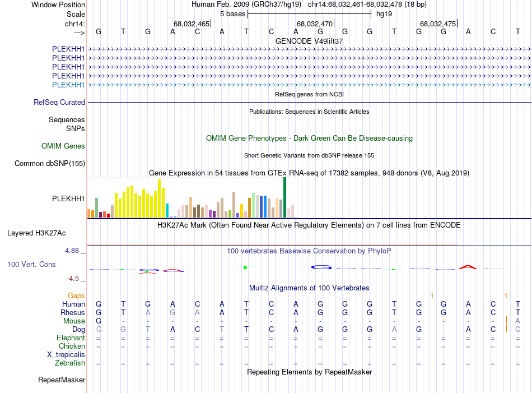532x393 pixels.
Task: Click the GENCODE V49lift37 track title
Action: [309, 41]
